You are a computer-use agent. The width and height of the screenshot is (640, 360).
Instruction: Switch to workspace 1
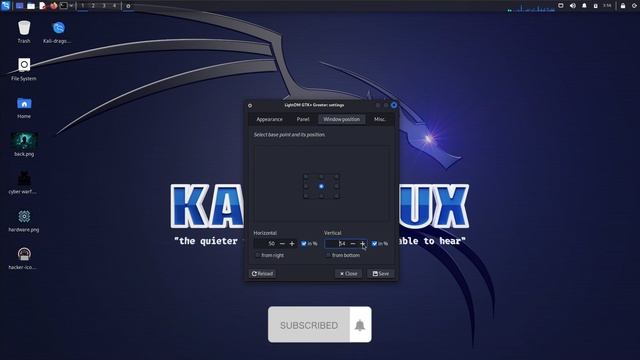coord(82,6)
